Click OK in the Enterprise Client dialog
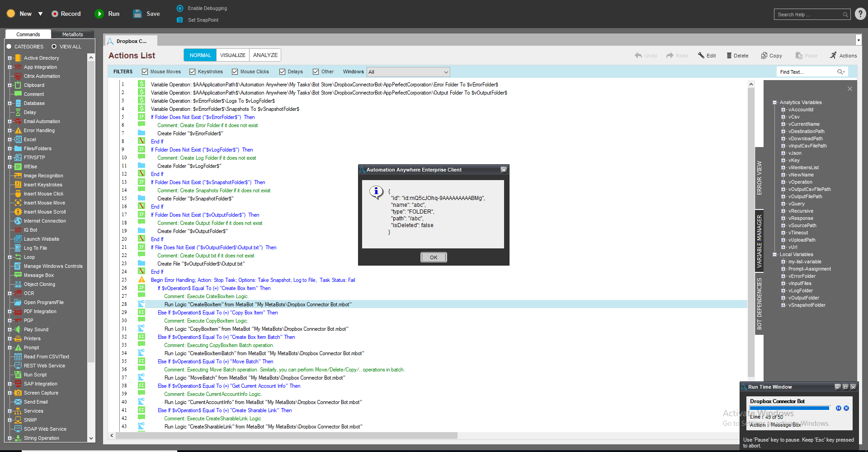Viewport: 868px width, 452px height. 434,257
